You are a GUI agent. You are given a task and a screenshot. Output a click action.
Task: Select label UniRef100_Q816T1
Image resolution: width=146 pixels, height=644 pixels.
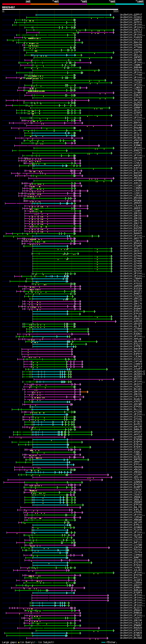pyautogui.click(x=131, y=306)
